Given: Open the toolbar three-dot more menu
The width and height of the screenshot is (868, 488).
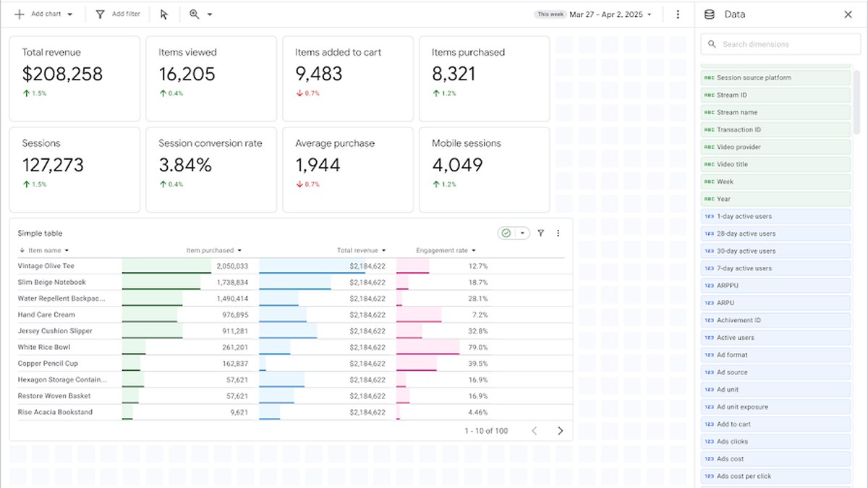Looking at the screenshot, I should (x=678, y=14).
